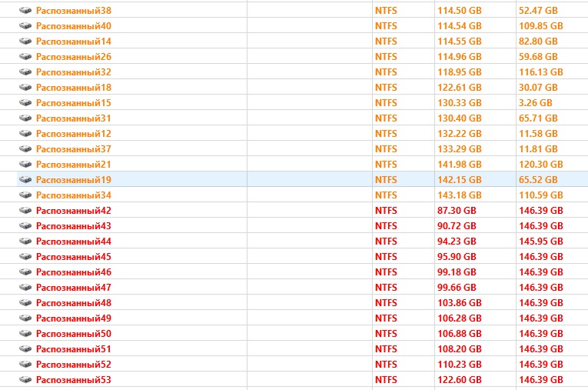Click the drive icon beside Распознанный31
Screen dimensions: 588x390
(25, 118)
